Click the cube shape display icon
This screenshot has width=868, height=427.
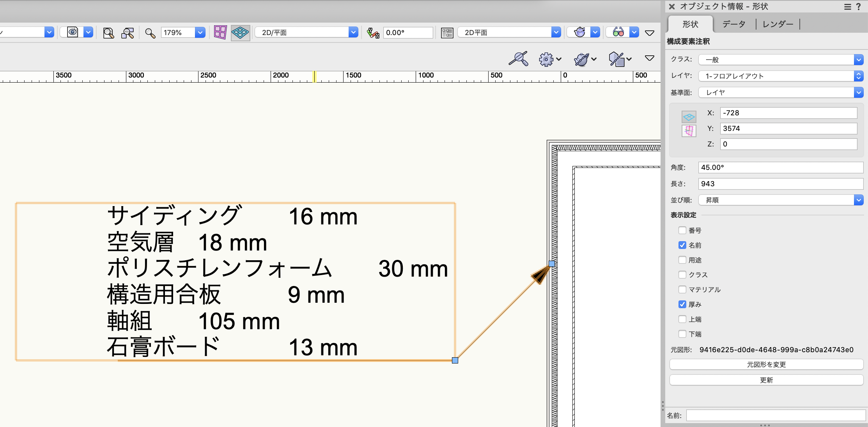(620, 59)
